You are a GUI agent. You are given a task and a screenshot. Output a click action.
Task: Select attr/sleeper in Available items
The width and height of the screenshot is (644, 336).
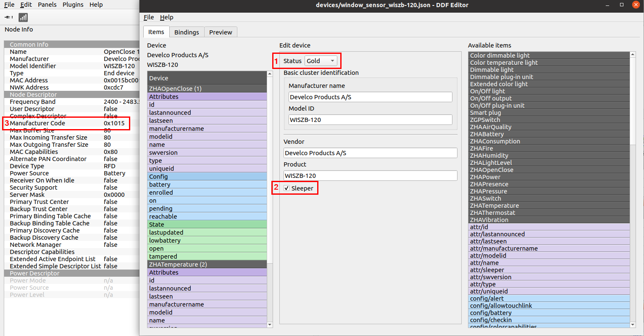[x=549, y=270]
